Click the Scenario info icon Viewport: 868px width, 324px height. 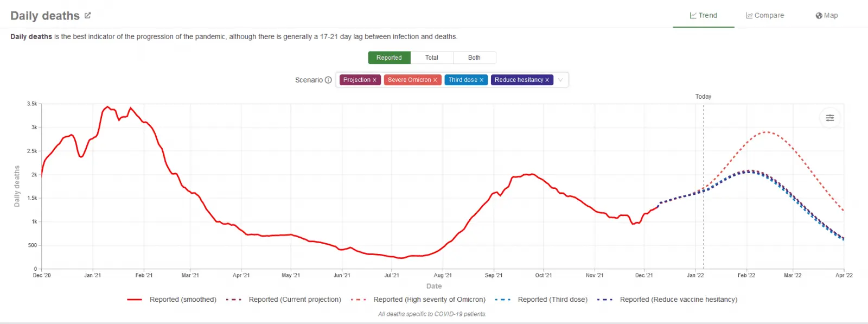328,80
